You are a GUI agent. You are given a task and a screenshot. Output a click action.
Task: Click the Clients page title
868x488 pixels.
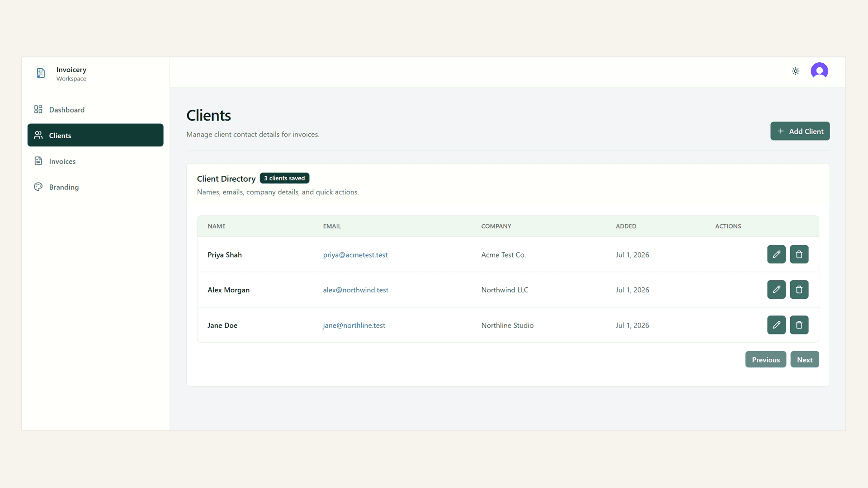tap(208, 116)
